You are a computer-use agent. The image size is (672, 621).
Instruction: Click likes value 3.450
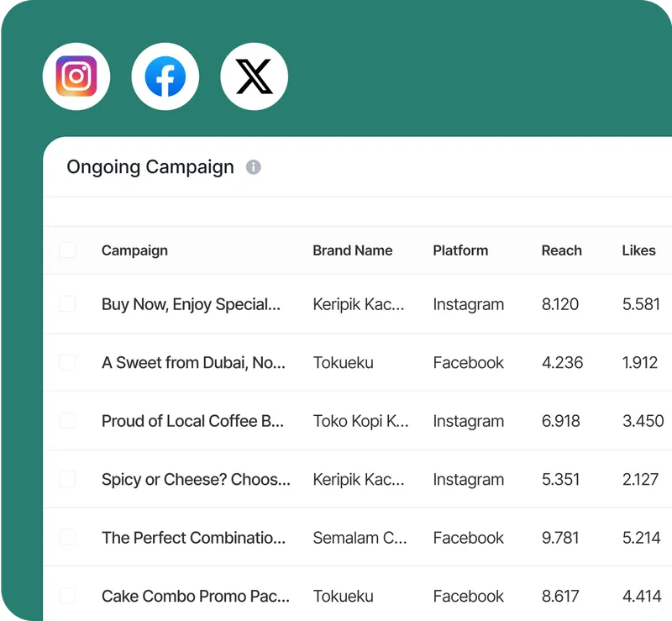click(x=643, y=421)
